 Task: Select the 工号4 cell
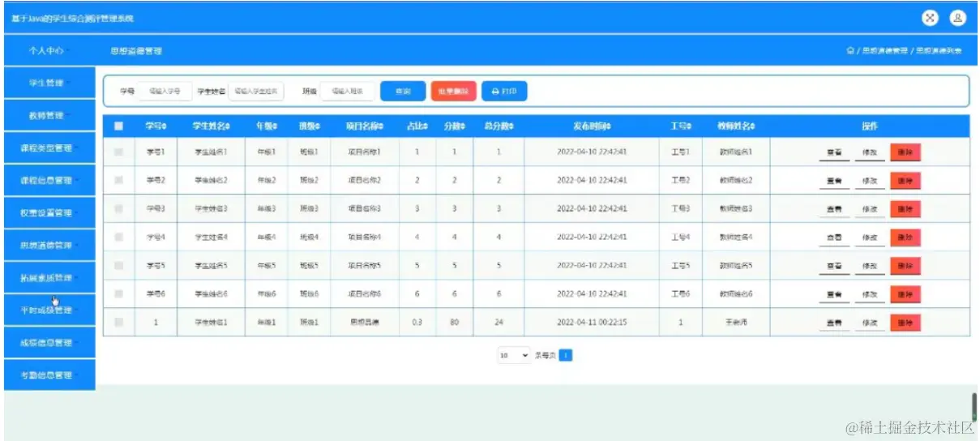click(x=681, y=238)
